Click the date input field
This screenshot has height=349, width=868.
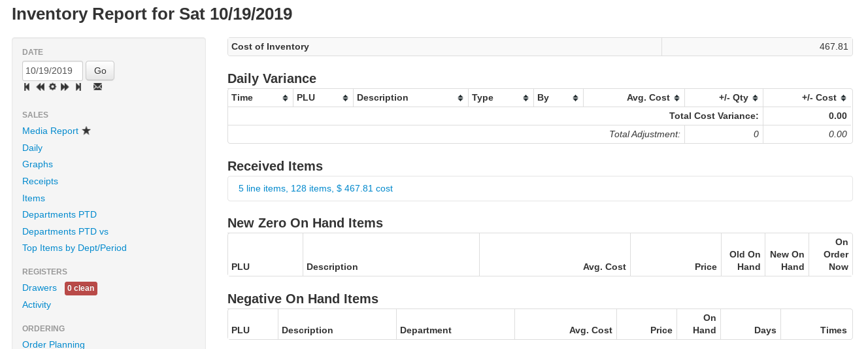pyautogui.click(x=52, y=71)
